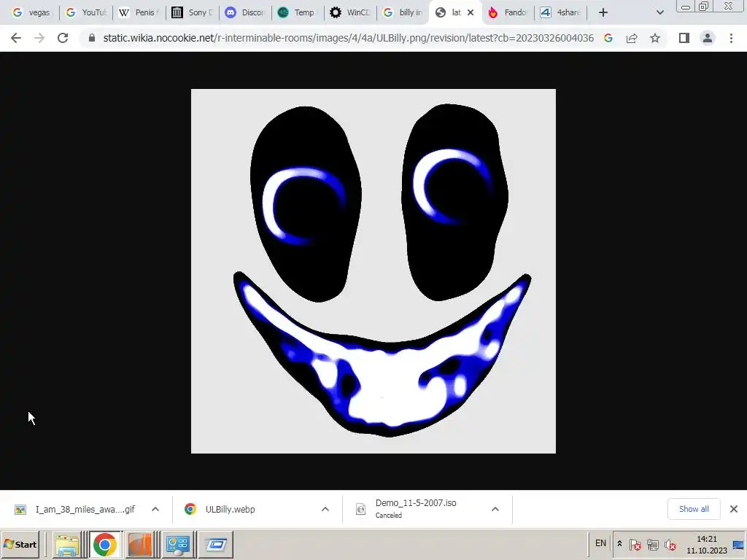This screenshot has height=560, width=747.
Task: Click the muted volume tray icon
Action: coord(670,544)
